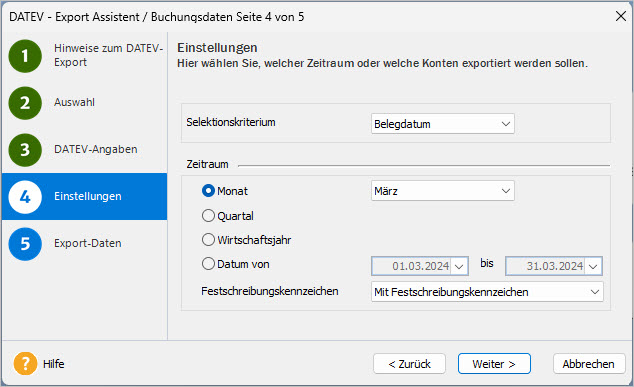Click the Selektionskriterium label
634x387 pixels.
231,122
